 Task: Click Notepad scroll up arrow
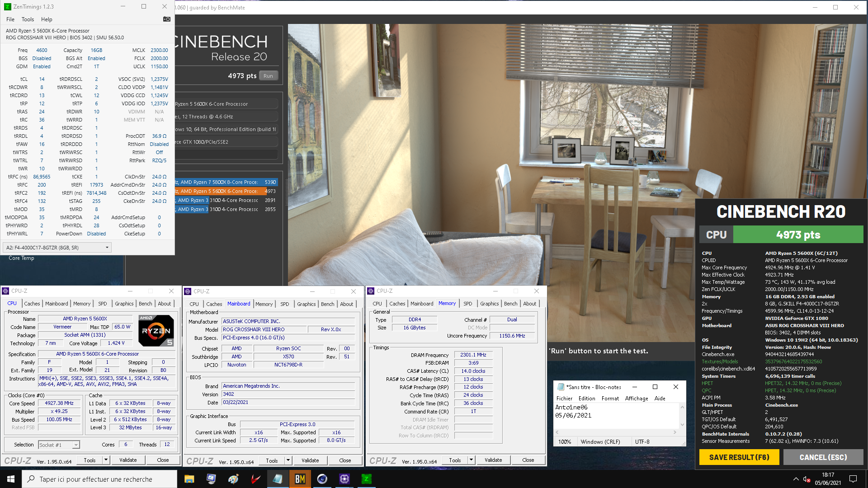[682, 407]
